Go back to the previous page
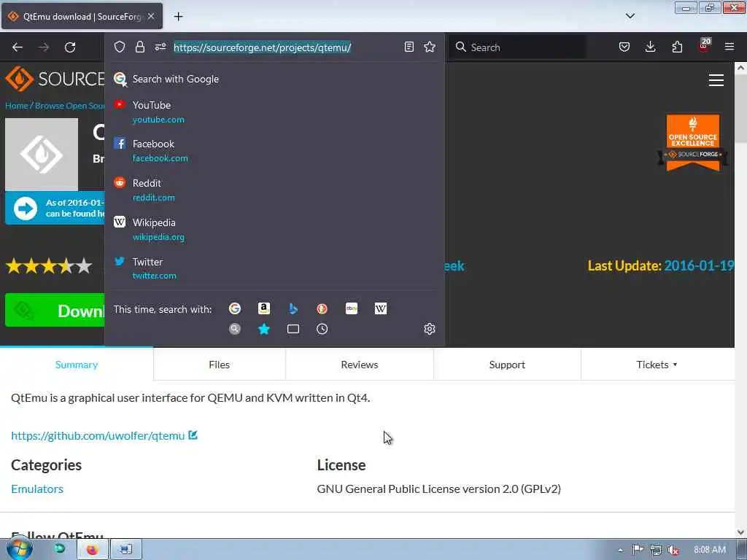This screenshot has width=747, height=560. click(18, 47)
